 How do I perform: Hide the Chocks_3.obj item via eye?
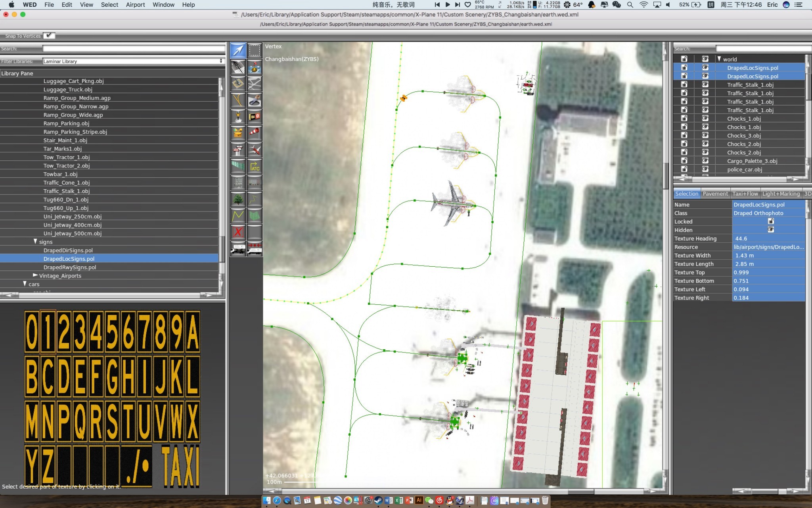click(x=705, y=135)
